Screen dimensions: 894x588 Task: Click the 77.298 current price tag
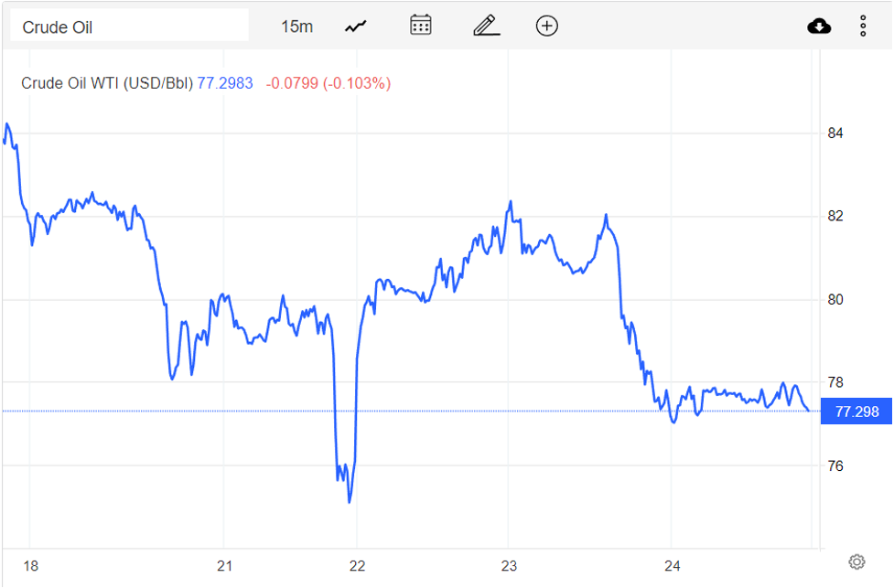point(856,412)
